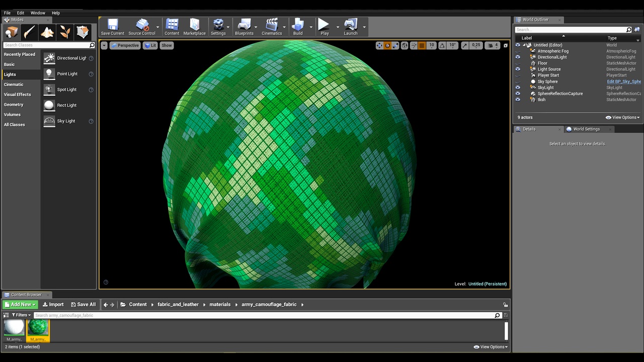644x362 pixels.
Task: Click the Spot Light icon
Action: (49, 89)
